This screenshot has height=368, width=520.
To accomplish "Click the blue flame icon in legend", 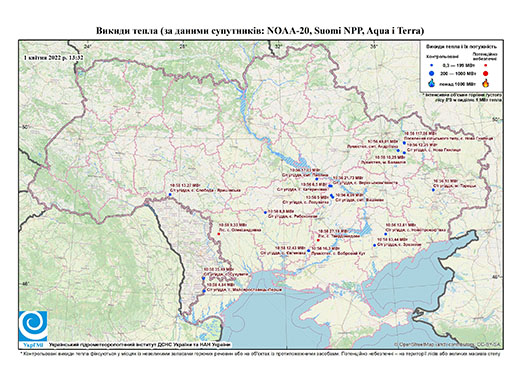I will coord(431,83).
